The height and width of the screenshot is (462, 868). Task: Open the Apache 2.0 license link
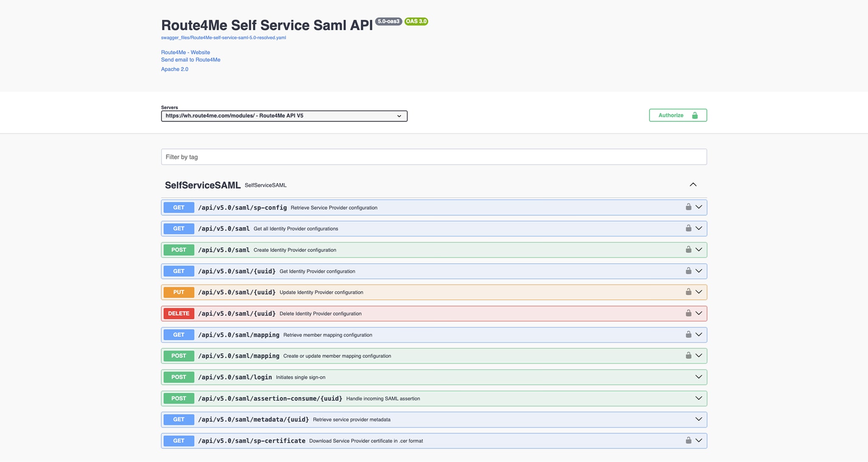tap(175, 69)
